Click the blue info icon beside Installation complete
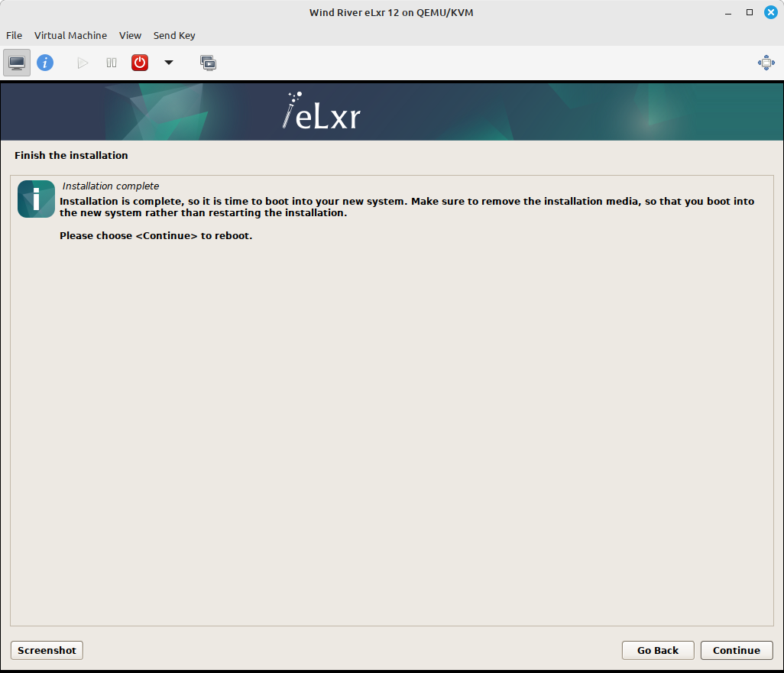This screenshot has width=784, height=673. [36, 199]
